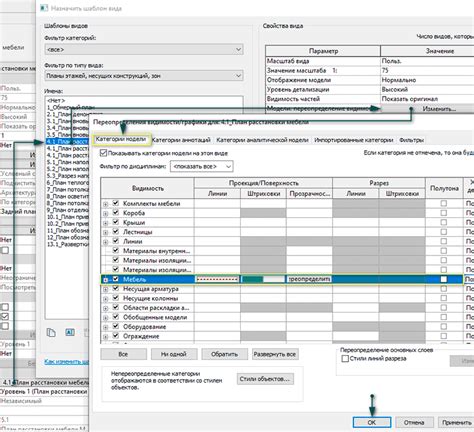Expand the Несущая арматура category
The height and width of the screenshot is (432, 474).
(x=105, y=289)
